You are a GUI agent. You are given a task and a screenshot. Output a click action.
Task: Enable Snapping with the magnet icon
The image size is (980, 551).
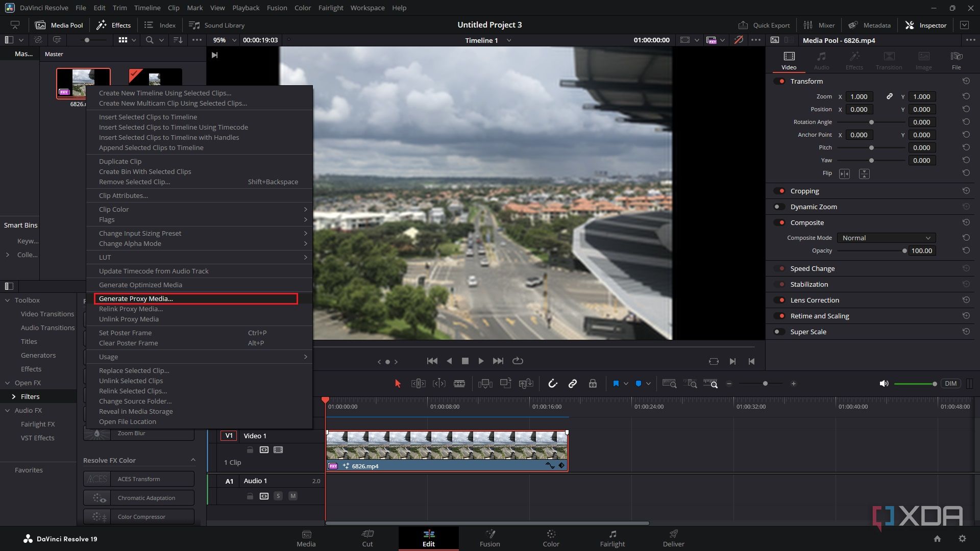pos(553,383)
